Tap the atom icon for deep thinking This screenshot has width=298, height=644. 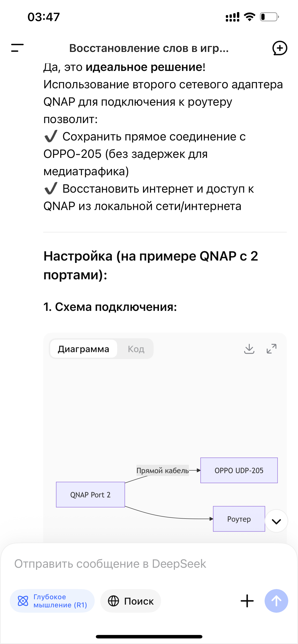23,601
